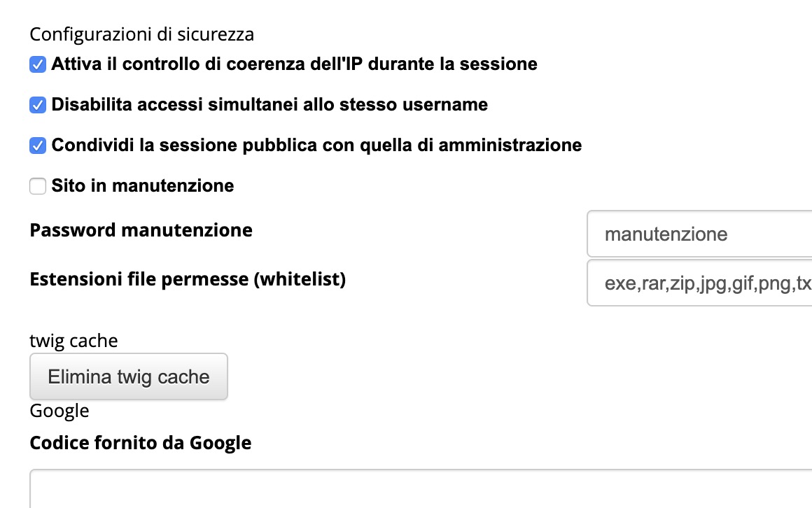Untick the 'Condividi la sessione pubblica' checkbox
Viewport: 812px width, 508px height.
38,146
